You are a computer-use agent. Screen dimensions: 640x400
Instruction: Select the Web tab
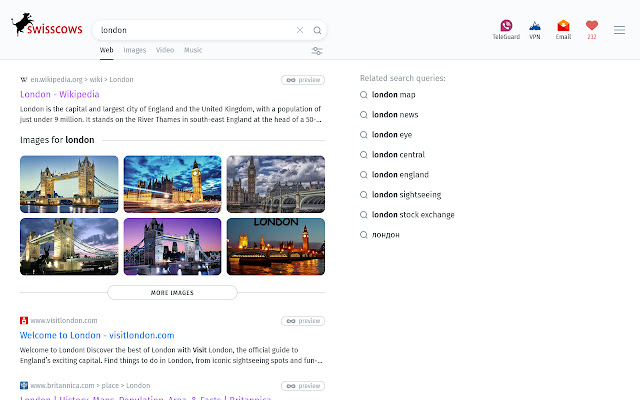pyautogui.click(x=107, y=50)
